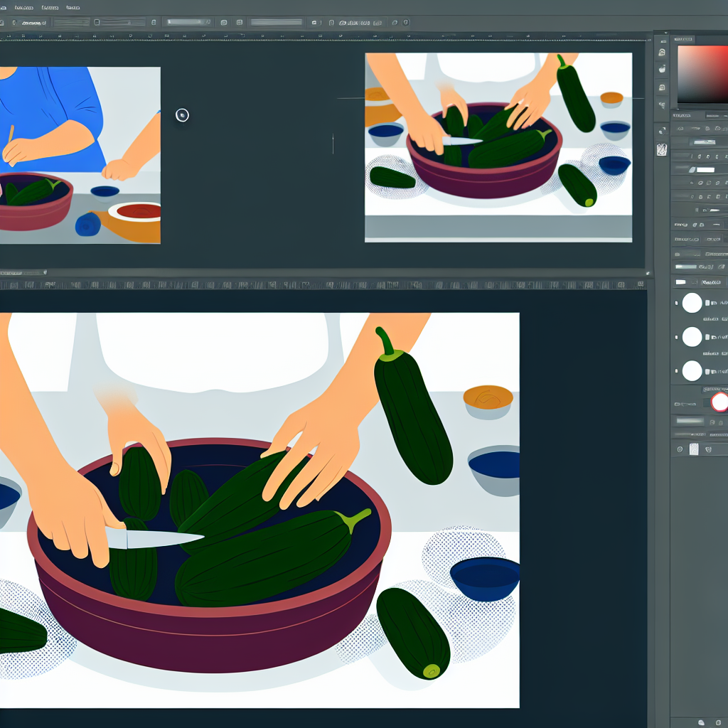Click the circular icon above the sketch icon
Image resolution: width=728 pixels, height=728 pixels.
click(x=662, y=132)
